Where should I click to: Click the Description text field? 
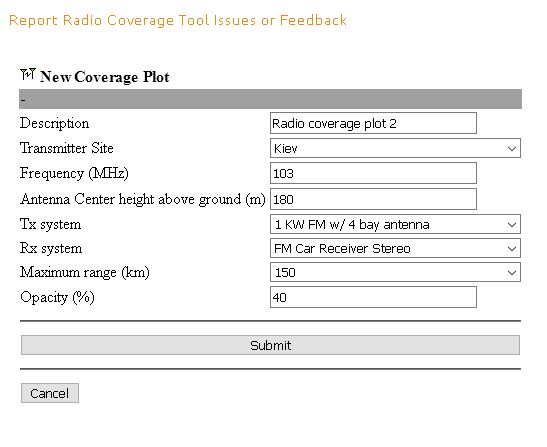373,123
